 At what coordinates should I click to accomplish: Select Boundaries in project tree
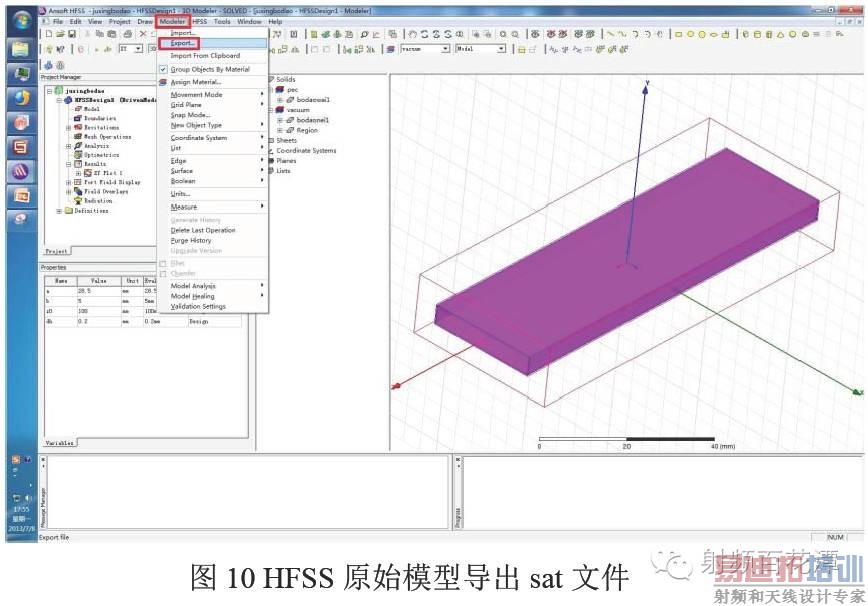tap(100, 118)
